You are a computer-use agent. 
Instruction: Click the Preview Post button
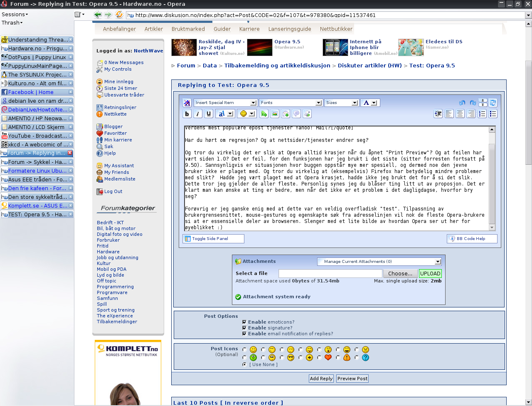[x=352, y=379]
